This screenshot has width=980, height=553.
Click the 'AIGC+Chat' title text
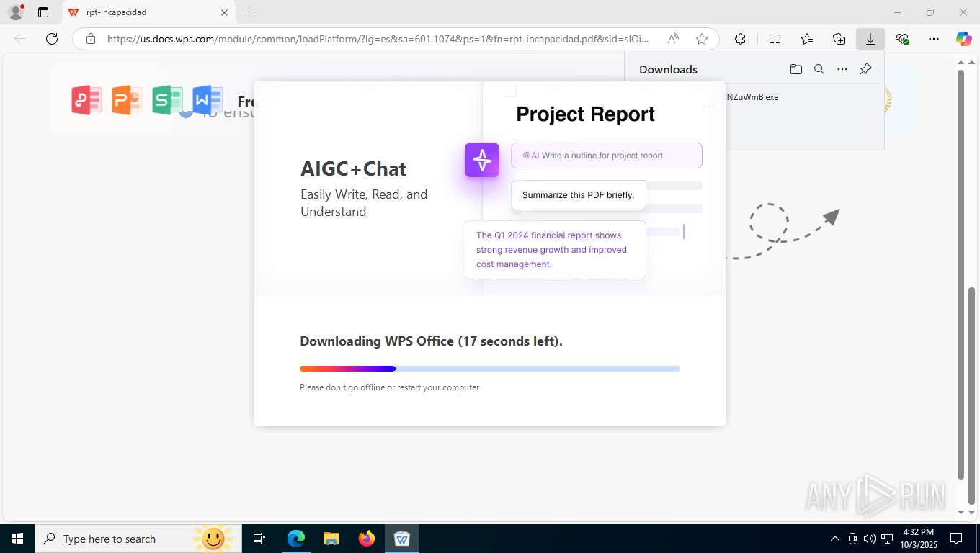353,168
